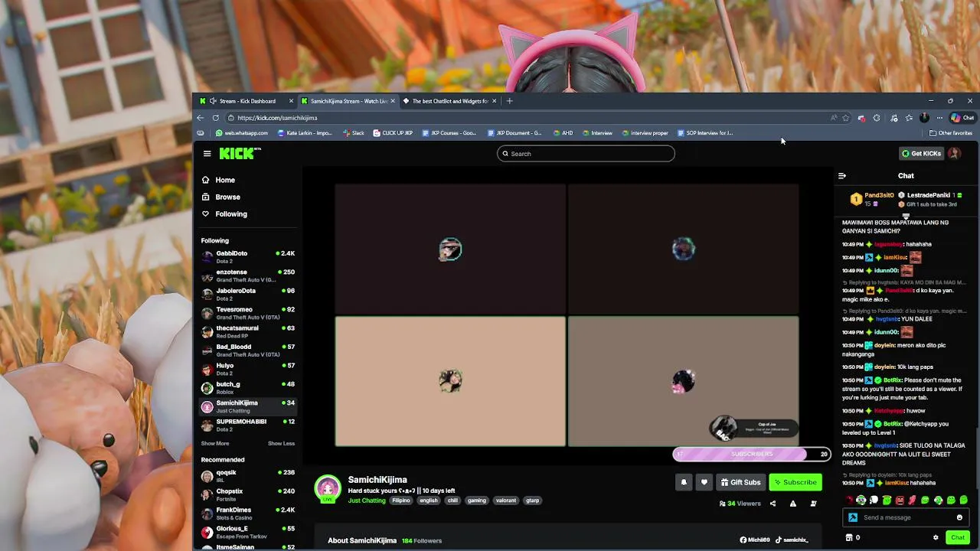Click the heart follow icon
The image size is (980, 551).
pyautogui.click(x=704, y=482)
